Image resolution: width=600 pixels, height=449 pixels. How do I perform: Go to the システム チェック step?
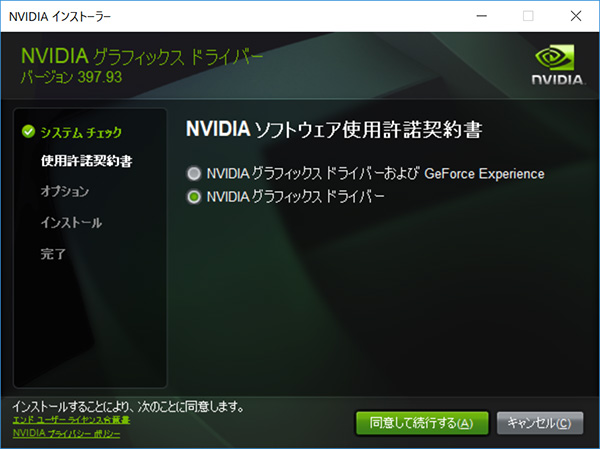tap(82, 131)
